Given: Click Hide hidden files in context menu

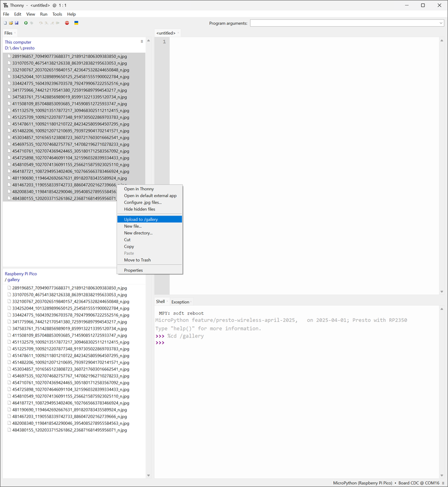Looking at the screenshot, I should pos(139,209).
